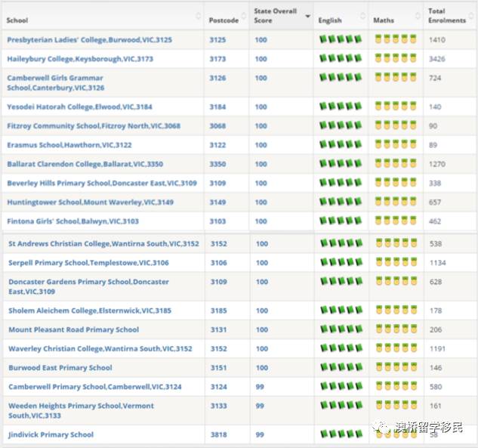This screenshot has height=448, width=478.
Task: Click score 99 in Camberwell Primary row
Action: tap(260, 387)
